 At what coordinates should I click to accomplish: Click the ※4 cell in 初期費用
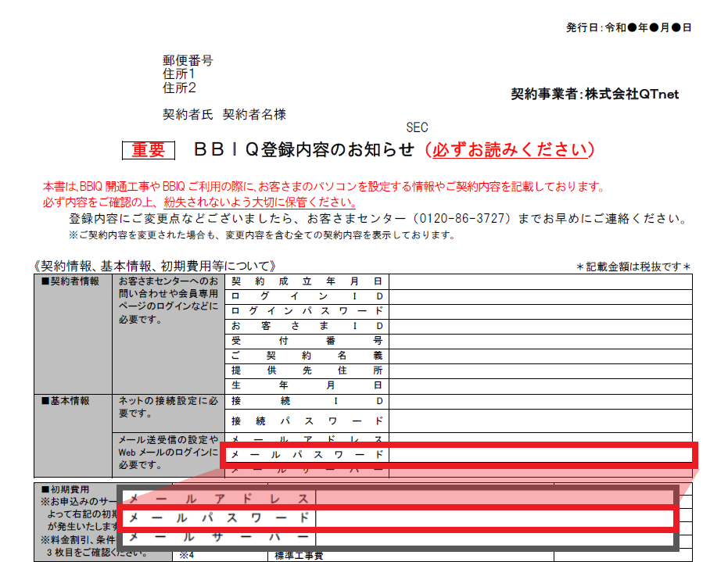tap(187, 556)
